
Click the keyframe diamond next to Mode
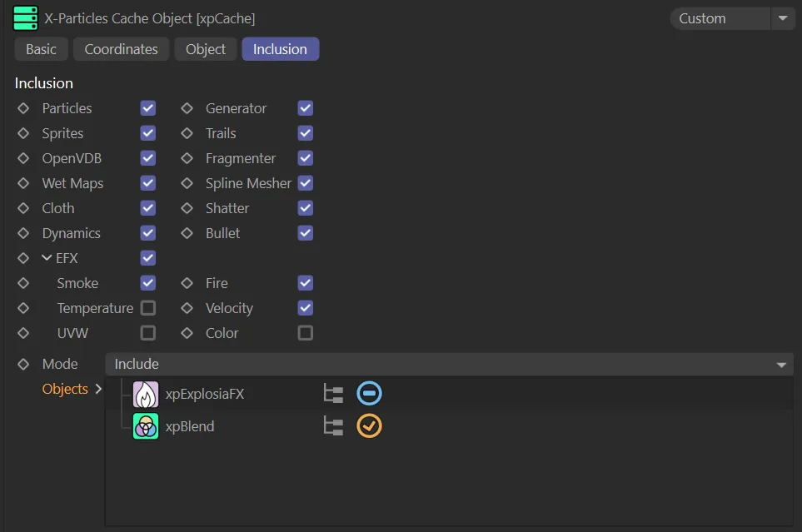tap(23, 364)
